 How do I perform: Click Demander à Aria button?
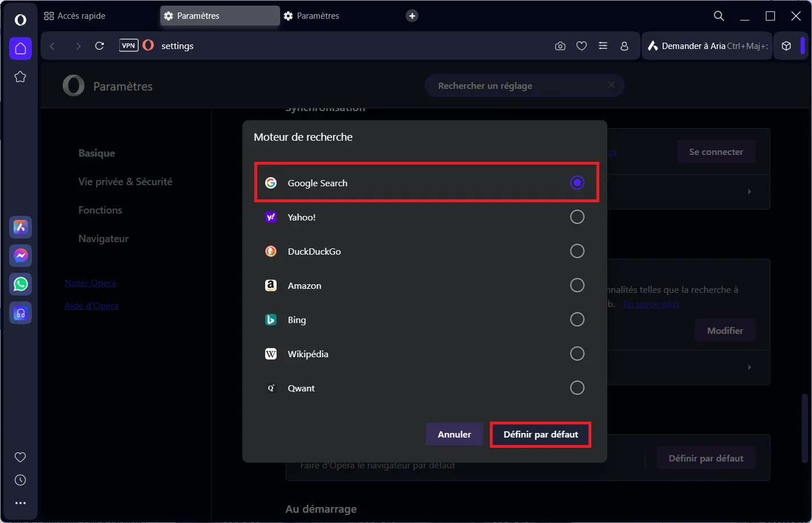tap(707, 46)
